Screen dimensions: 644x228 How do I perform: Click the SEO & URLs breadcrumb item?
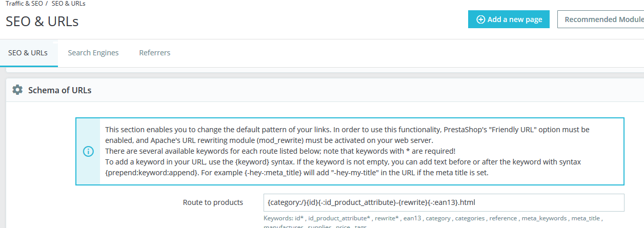[69, 4]
